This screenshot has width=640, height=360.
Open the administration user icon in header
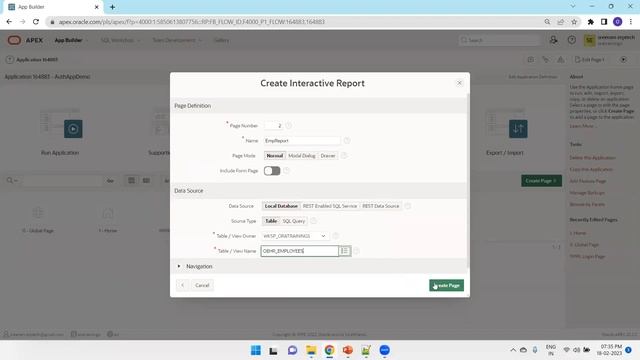point(553,40)
